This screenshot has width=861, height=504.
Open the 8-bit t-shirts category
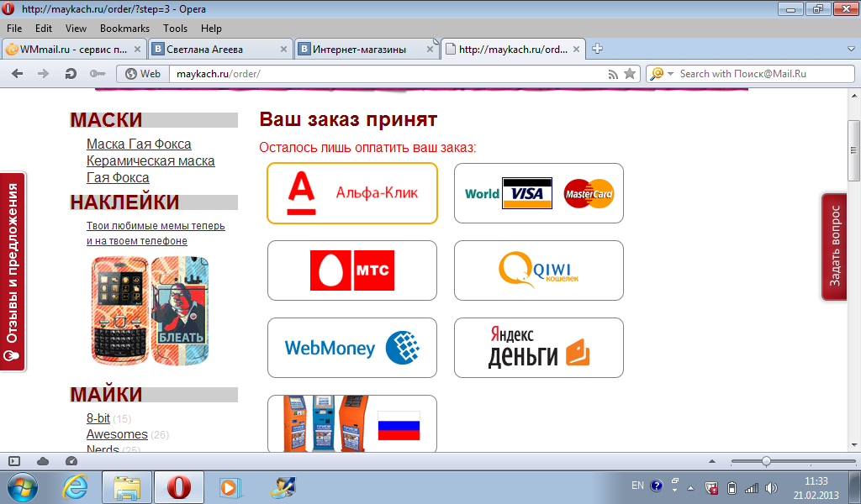click(x=98, y=417)
